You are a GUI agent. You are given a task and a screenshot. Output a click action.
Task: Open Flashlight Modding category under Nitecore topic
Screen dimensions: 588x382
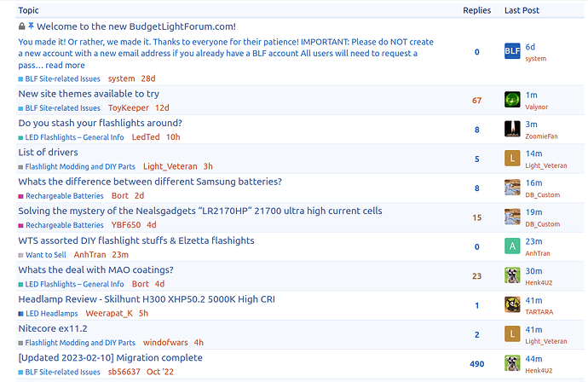77,343
